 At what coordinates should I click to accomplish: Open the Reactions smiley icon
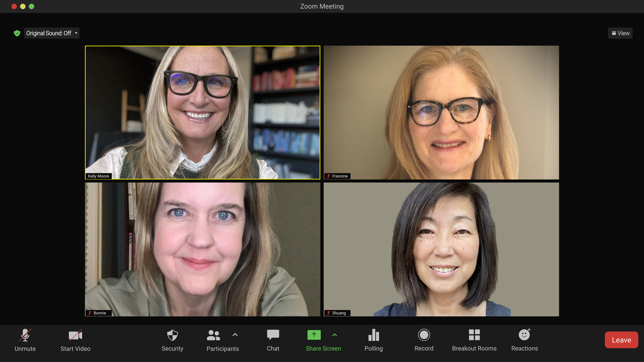click(x=524, y=335)
